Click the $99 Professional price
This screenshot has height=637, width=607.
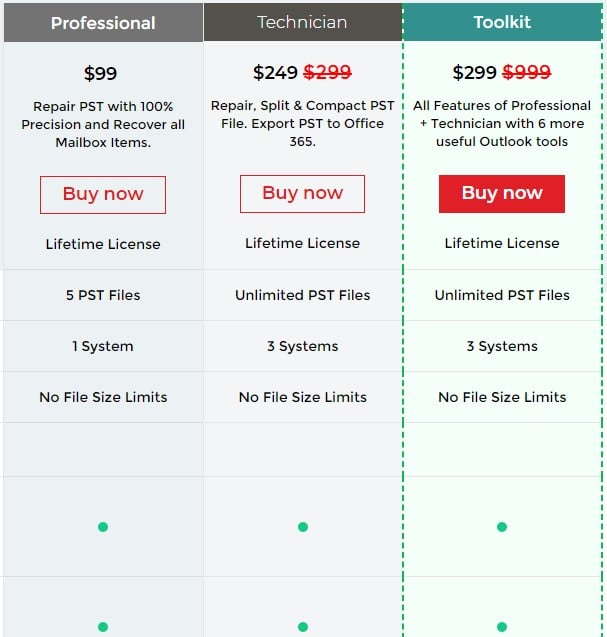[x=100, y=74]
